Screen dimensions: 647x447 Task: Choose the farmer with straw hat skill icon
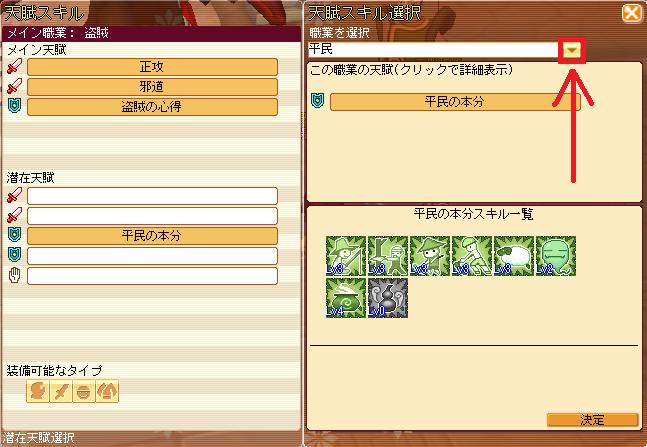430,256
